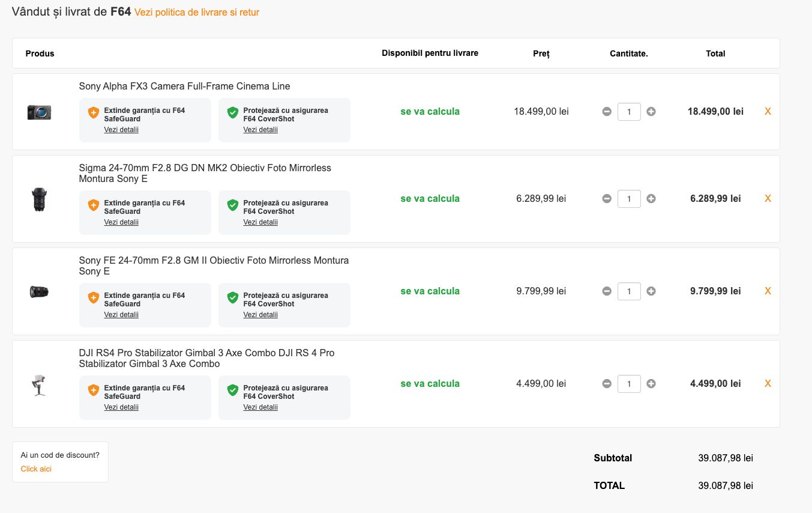Decrease quantity of DJI RS4 Pro gimbal
This screenshot has width=812, height=513.
click(607, 384)
